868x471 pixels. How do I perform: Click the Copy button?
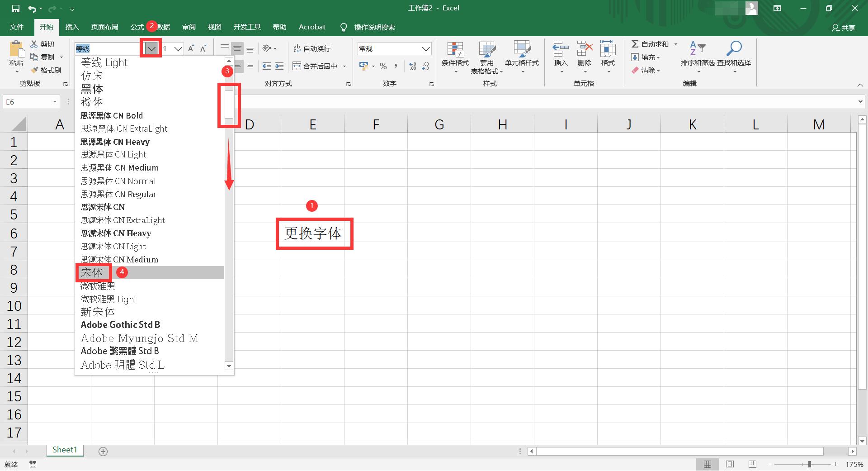43,57
